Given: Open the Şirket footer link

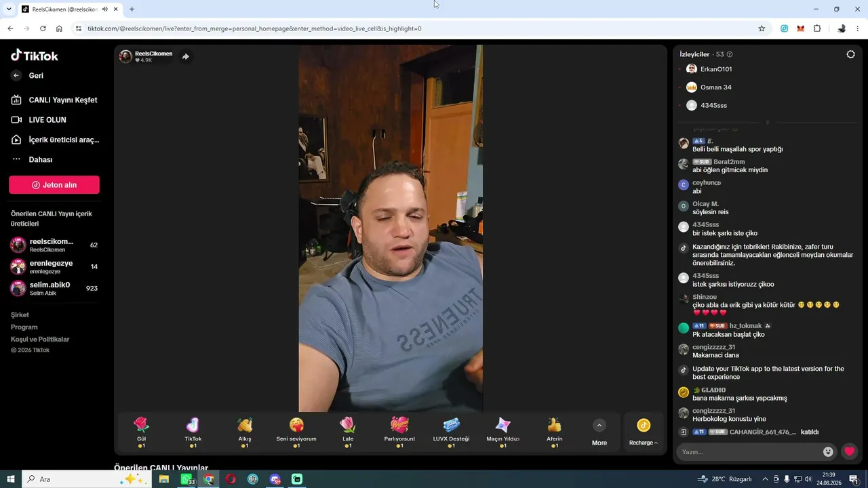Looking at the screenshot, I should [20, 314].
